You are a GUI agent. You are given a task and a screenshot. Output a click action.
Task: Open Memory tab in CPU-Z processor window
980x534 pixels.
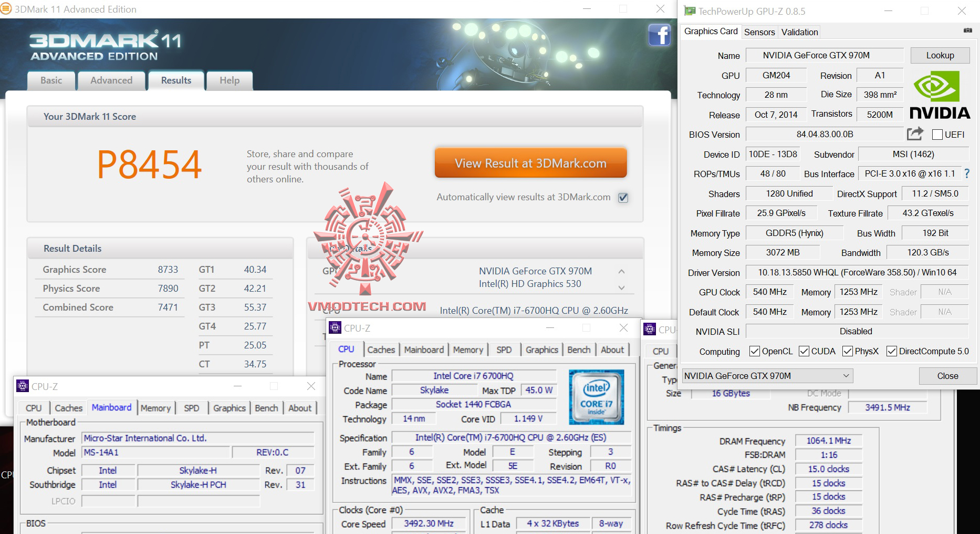pos(468,350)
